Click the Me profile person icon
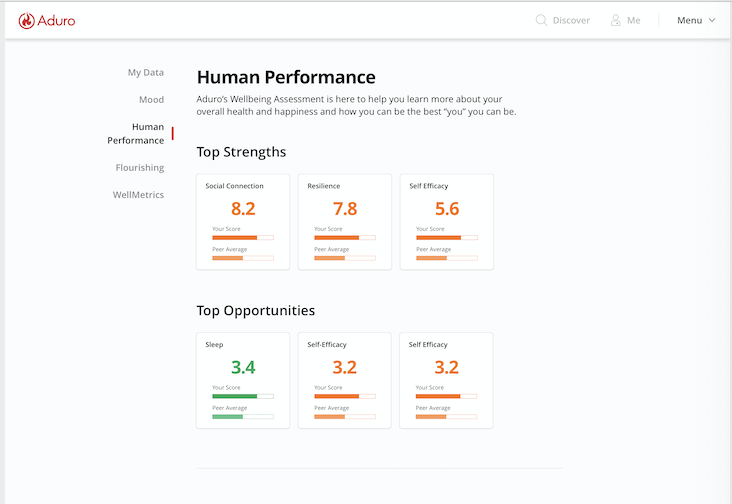Image resolution: width=732 pixels, height=504 pixels. (x=616, y=20)
